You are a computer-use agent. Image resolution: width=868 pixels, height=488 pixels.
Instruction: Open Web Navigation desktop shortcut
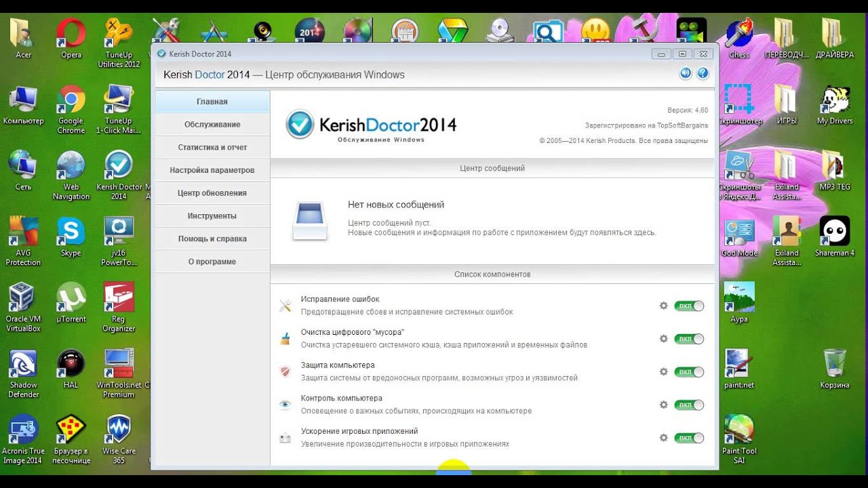71,176
